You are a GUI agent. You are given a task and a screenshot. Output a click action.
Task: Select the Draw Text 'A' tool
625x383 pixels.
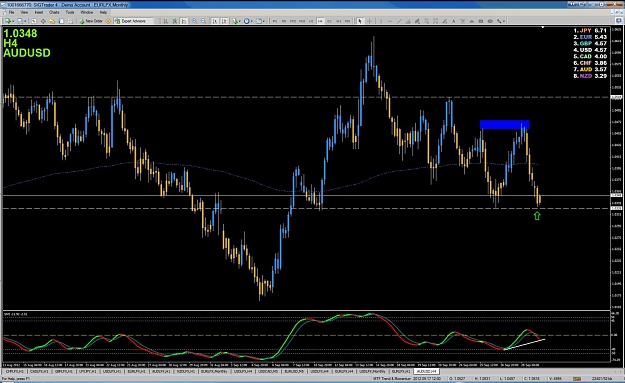[454, 21]
